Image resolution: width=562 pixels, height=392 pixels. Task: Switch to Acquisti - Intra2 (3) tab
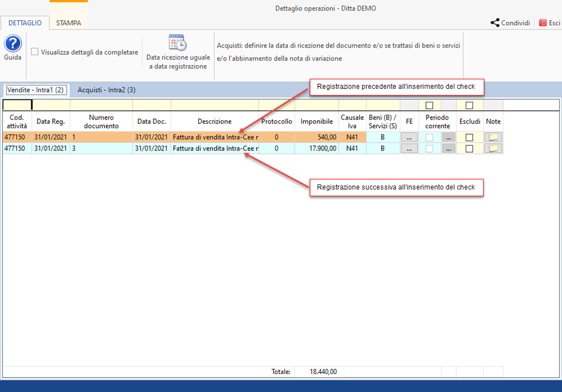click(106, 89)
